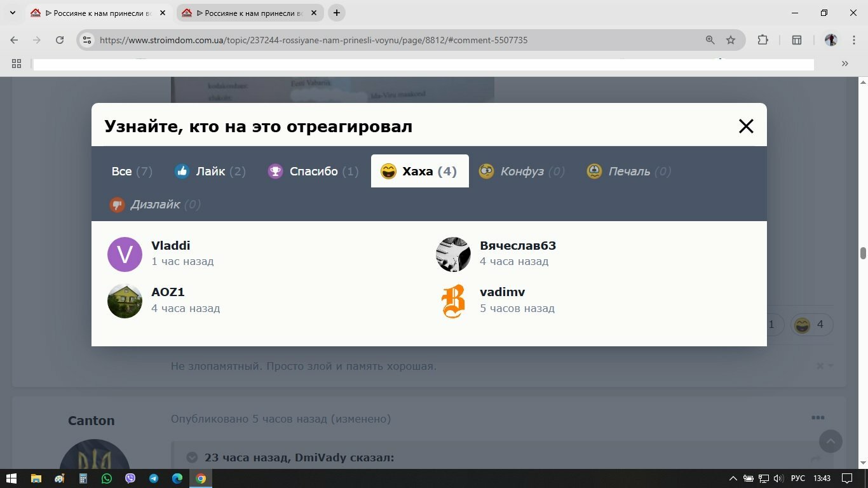The height and width of the screenshot is (488, 868).
Task: Open the Конфуз reactions tab
Action: pos(522,171)
